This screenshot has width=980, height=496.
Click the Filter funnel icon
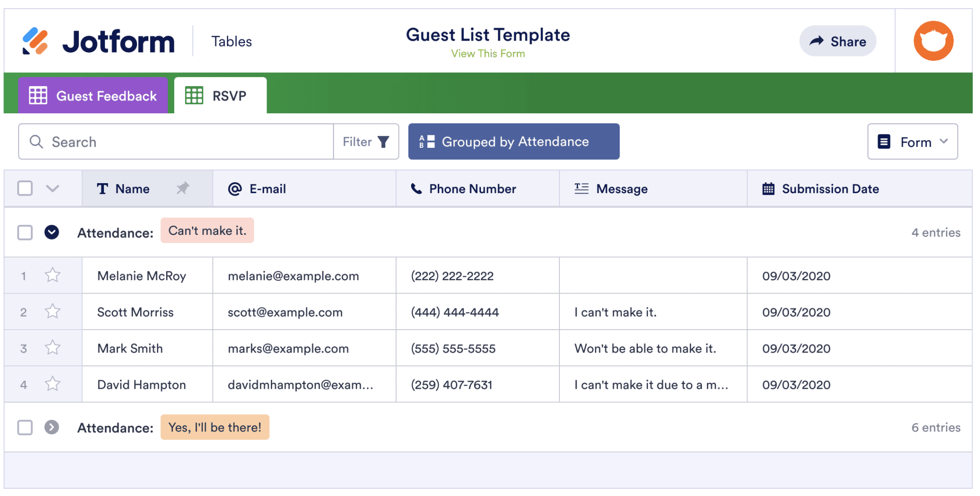[383, 142]
